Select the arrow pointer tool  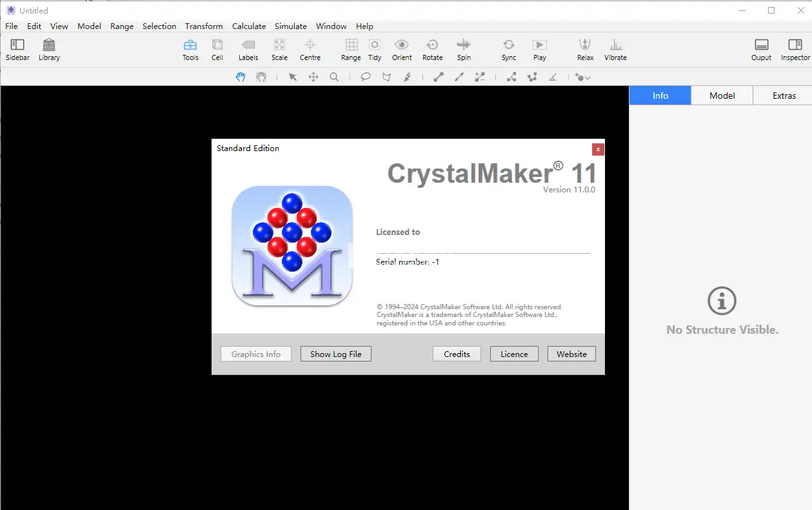293,77
